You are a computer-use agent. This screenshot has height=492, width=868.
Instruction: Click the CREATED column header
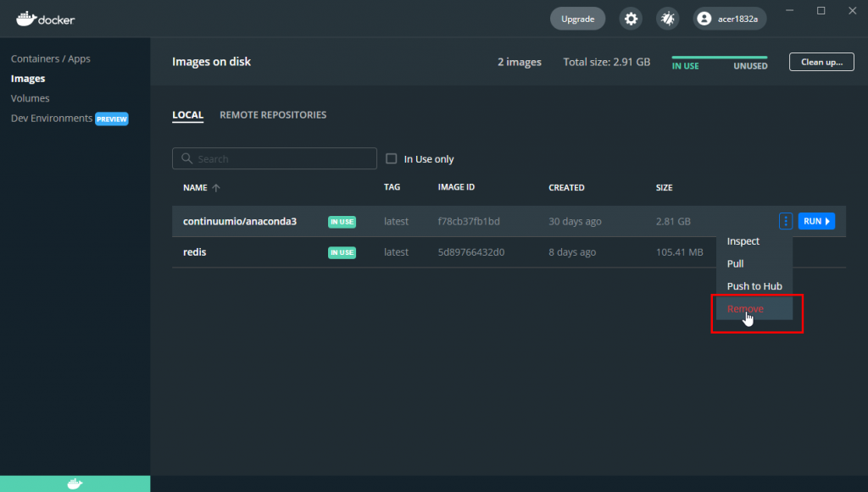[566, 188]
